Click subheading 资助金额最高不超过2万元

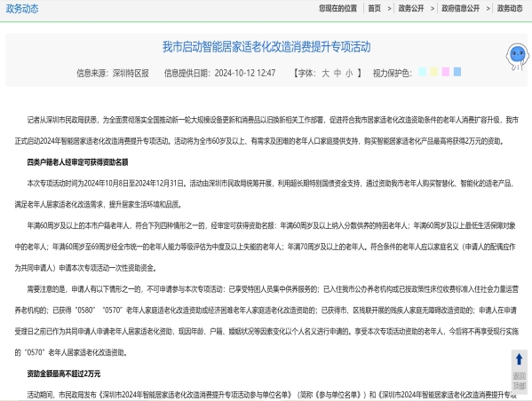(64, 373)
